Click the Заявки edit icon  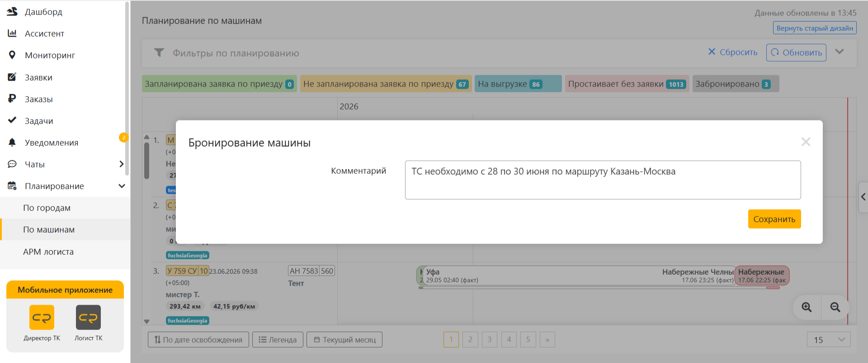pos(12,77)
